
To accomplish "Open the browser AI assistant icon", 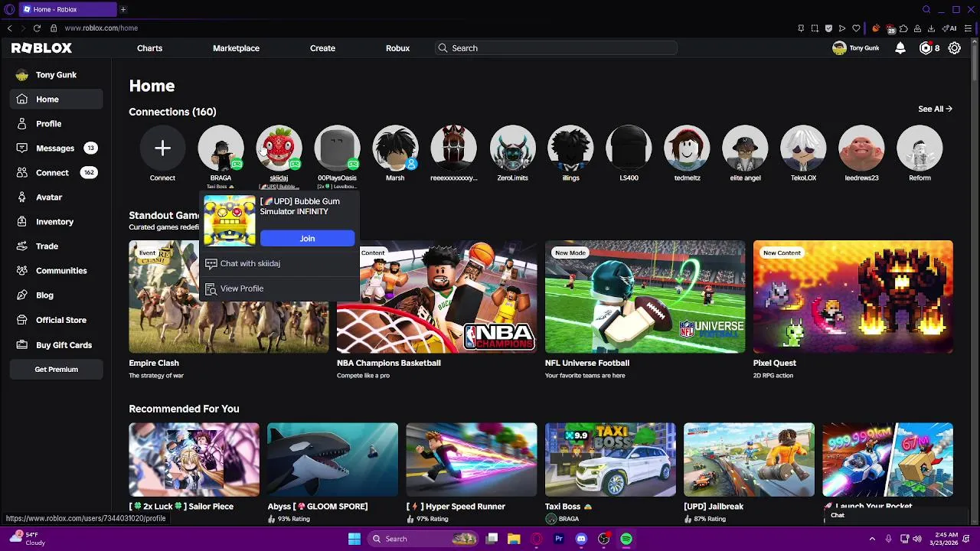I will [950, 28].
